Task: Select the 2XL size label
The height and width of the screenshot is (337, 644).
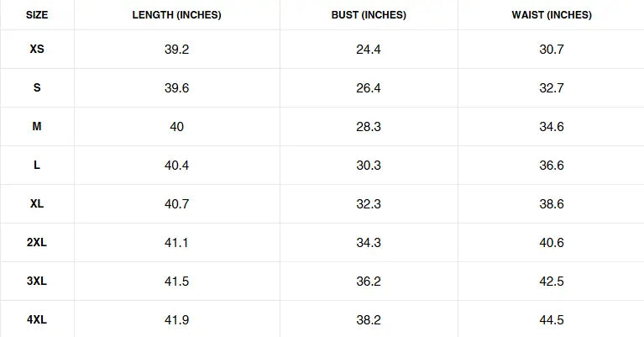Action: click(37, 243)
